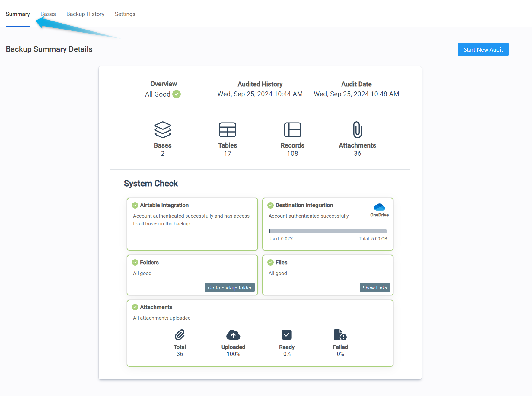Click the Tables grid icon
This screenshot has height=396, width=532.
228,130
